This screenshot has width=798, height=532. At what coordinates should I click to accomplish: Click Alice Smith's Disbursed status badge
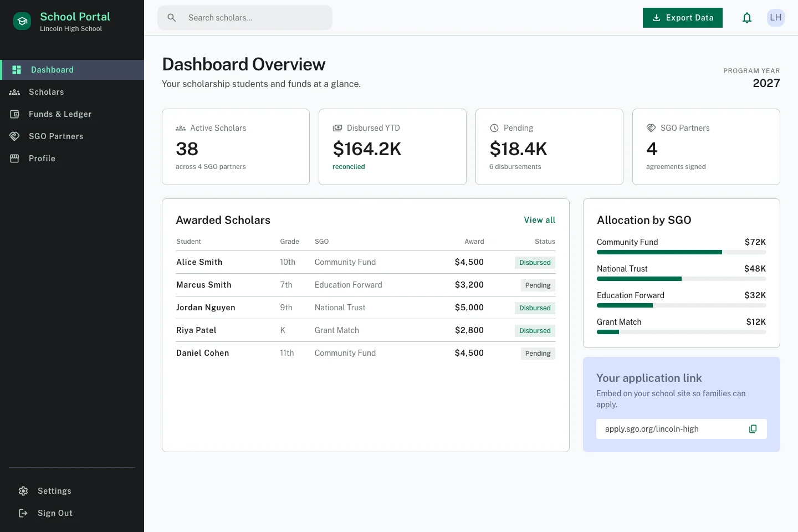[535, 263]
